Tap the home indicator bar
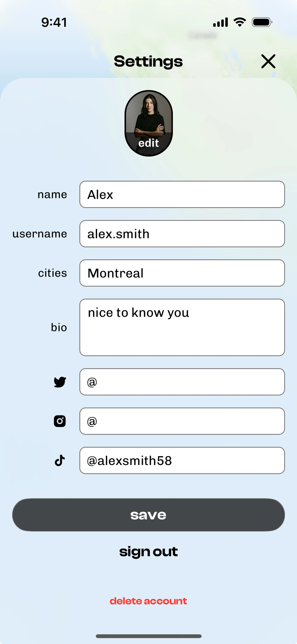Screen dimensions: 297x644 coord(148,636)
